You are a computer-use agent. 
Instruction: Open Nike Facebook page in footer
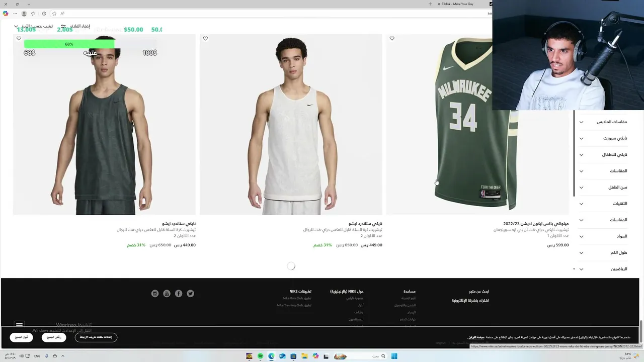point(179,294)
